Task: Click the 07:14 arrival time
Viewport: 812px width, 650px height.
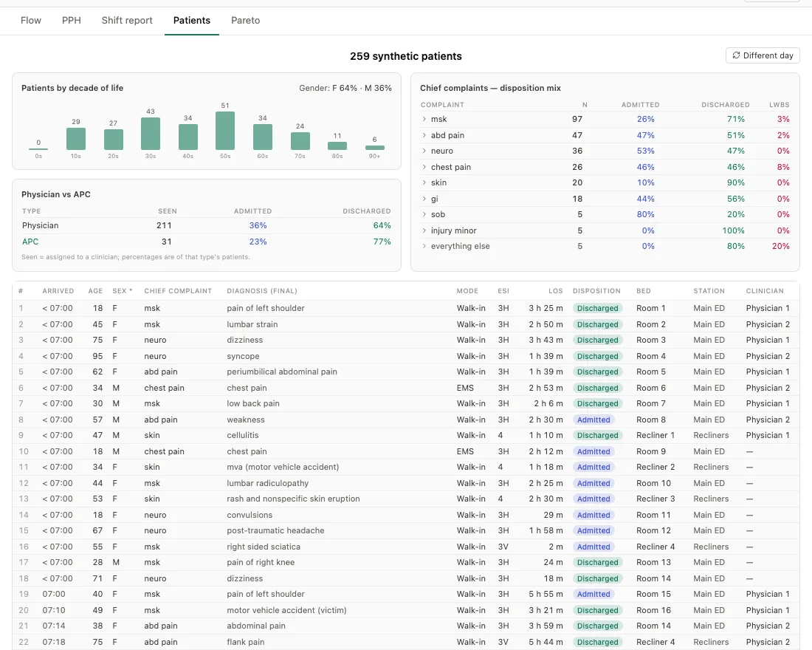Action: (54, 626)
